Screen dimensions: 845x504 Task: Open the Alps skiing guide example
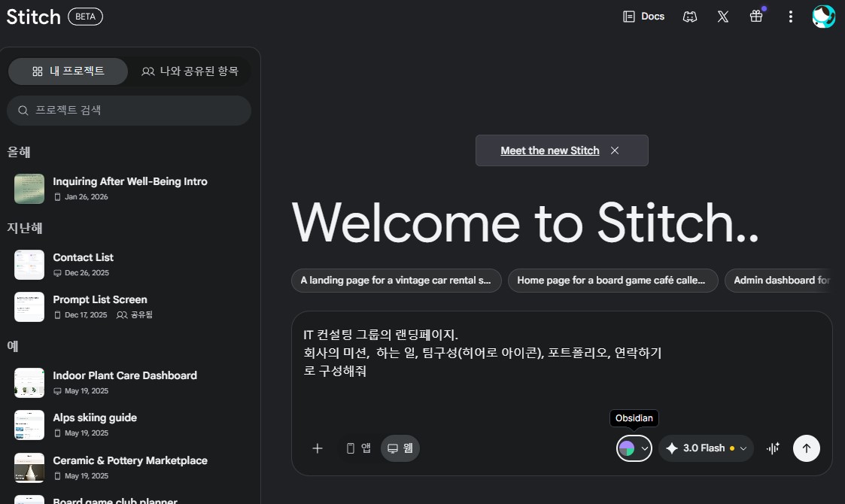(x=130, y=424)
